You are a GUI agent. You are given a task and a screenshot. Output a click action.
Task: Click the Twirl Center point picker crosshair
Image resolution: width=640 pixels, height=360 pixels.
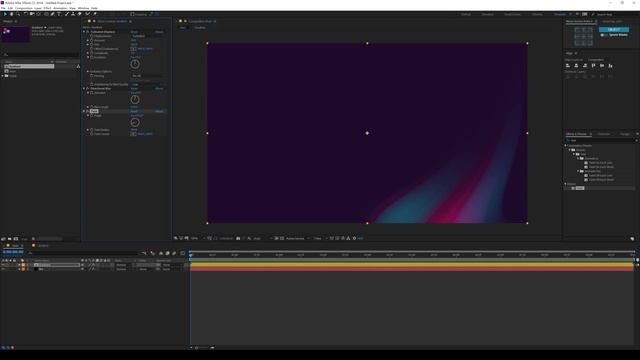click(x=133, y=134)
